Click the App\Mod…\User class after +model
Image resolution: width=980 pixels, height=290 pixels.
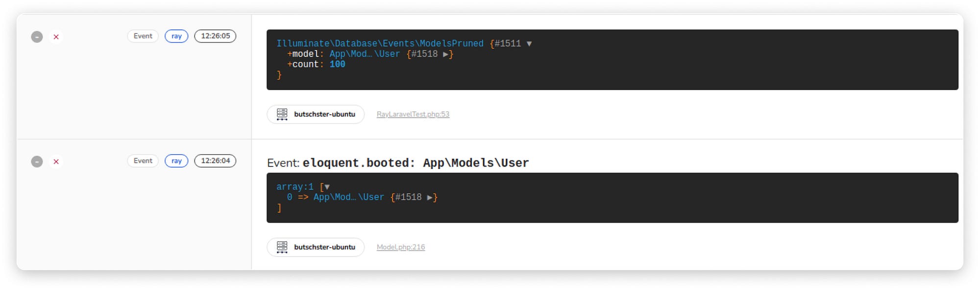click(x=365, y=54)
